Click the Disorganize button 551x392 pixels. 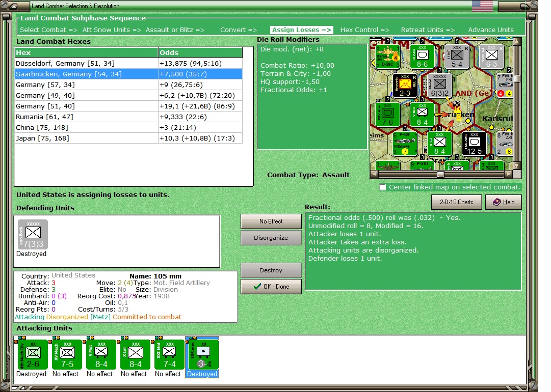pos(271,238)
